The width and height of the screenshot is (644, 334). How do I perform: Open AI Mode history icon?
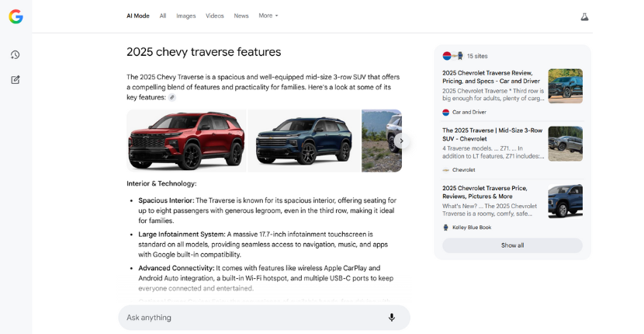click(16, 55)
